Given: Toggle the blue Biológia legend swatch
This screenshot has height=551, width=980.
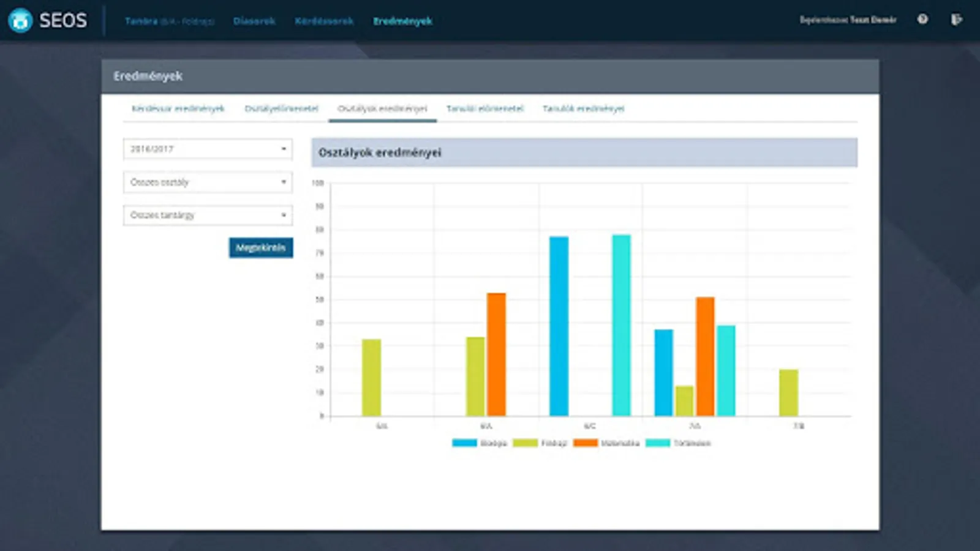Looking at the screenshot, I should tap(464, 443).
